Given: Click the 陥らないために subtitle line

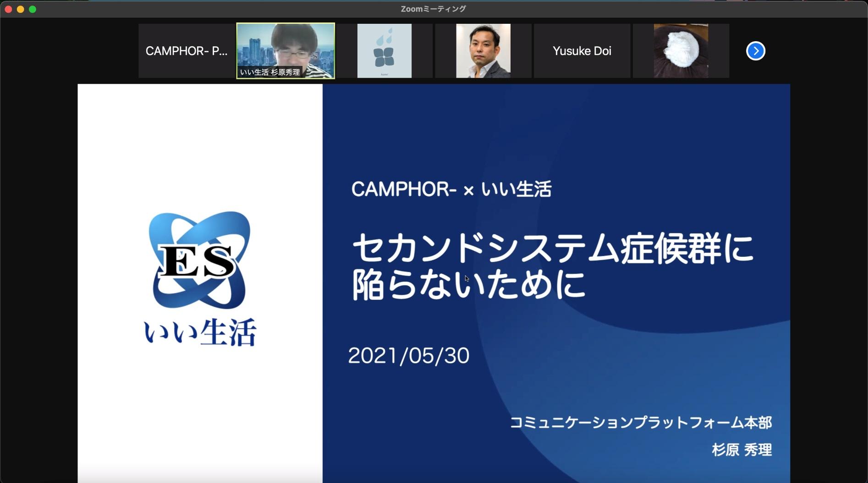Looking at the screenshot, I should coord(469,284).
